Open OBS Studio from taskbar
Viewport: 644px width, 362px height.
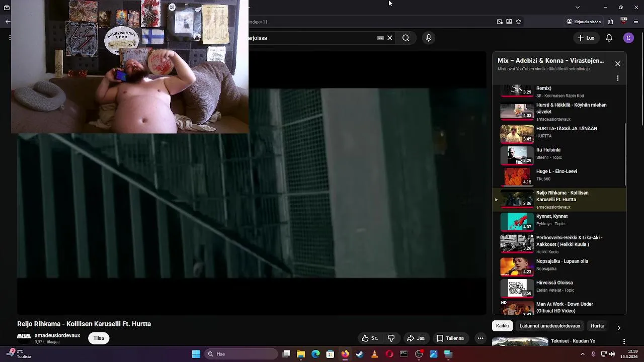419,354
